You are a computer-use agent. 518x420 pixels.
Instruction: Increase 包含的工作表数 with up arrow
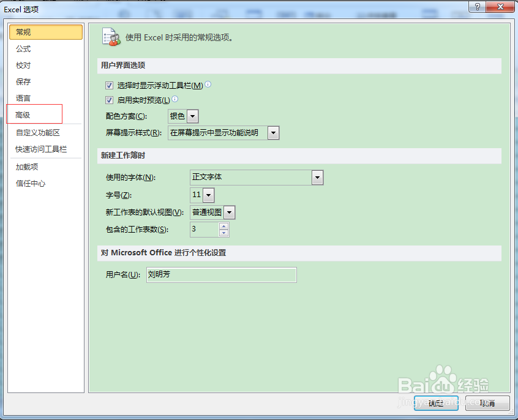(x=223, y=226)
